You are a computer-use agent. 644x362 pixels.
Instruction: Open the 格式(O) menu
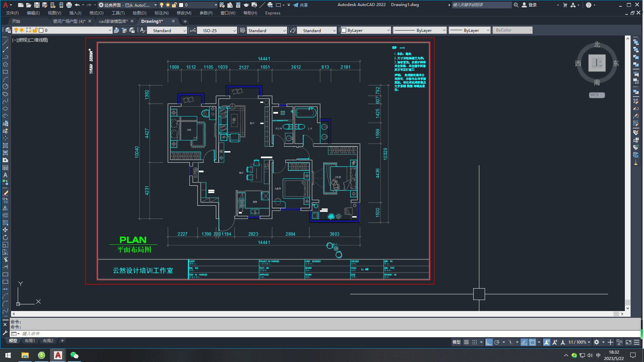[x=96, y=13]
